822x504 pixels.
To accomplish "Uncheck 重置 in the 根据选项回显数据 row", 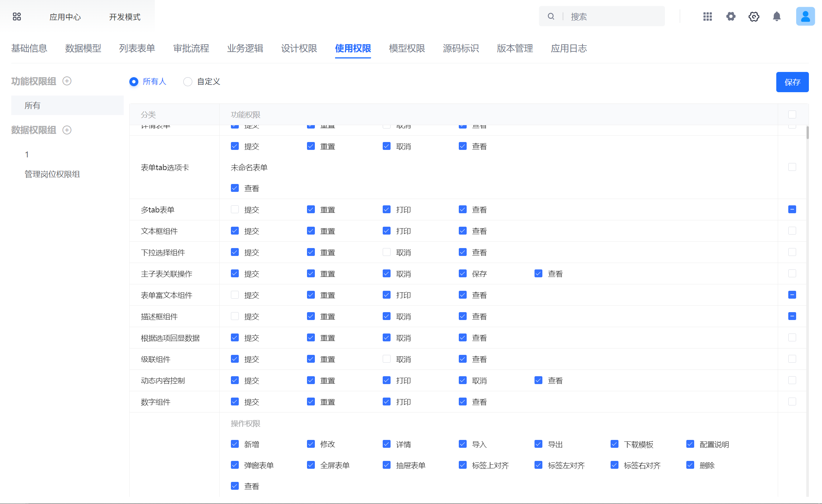I will 311,338.
